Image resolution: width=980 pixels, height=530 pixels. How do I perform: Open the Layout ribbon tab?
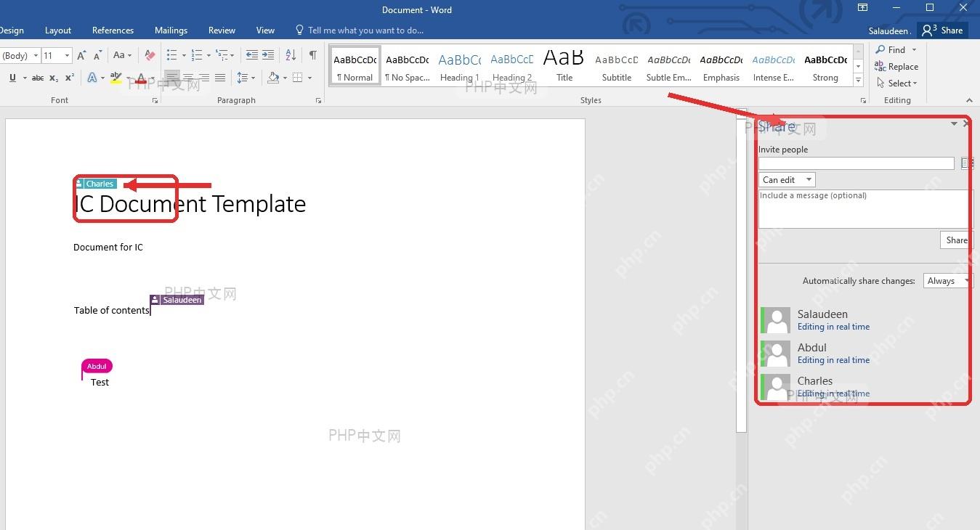[58, 30]
